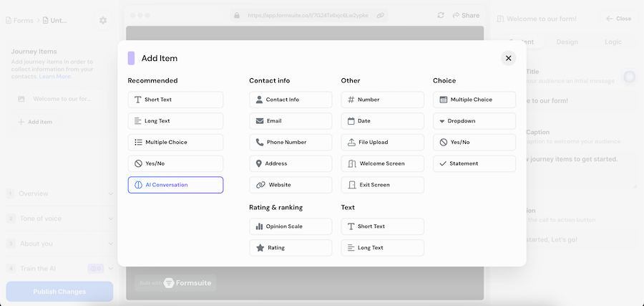Insert a Website link item

coord(291,185)
